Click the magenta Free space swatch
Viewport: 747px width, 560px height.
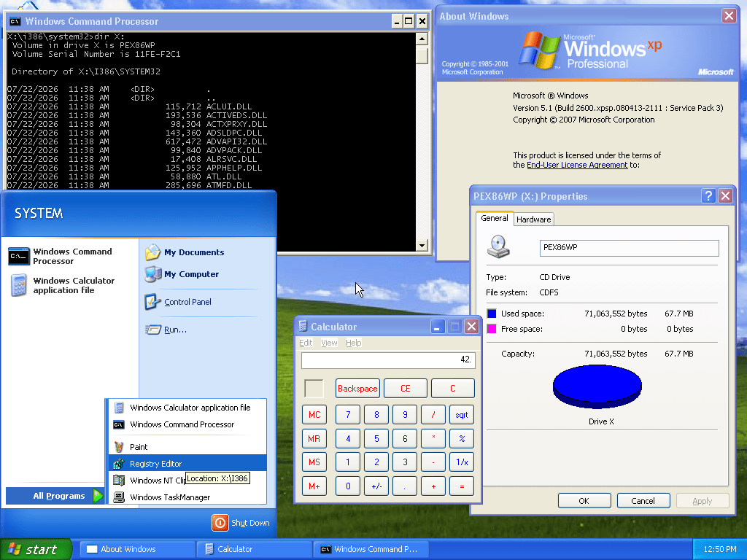point(492,329)
